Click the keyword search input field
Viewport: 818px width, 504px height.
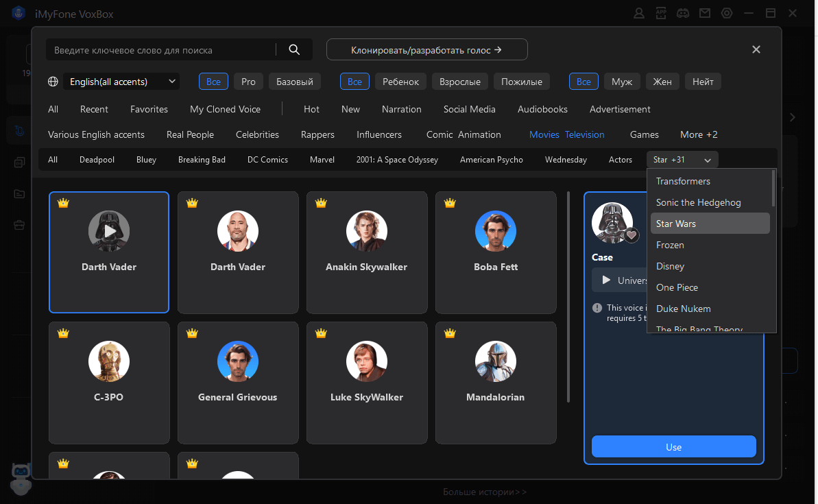(x=160, y=50)
